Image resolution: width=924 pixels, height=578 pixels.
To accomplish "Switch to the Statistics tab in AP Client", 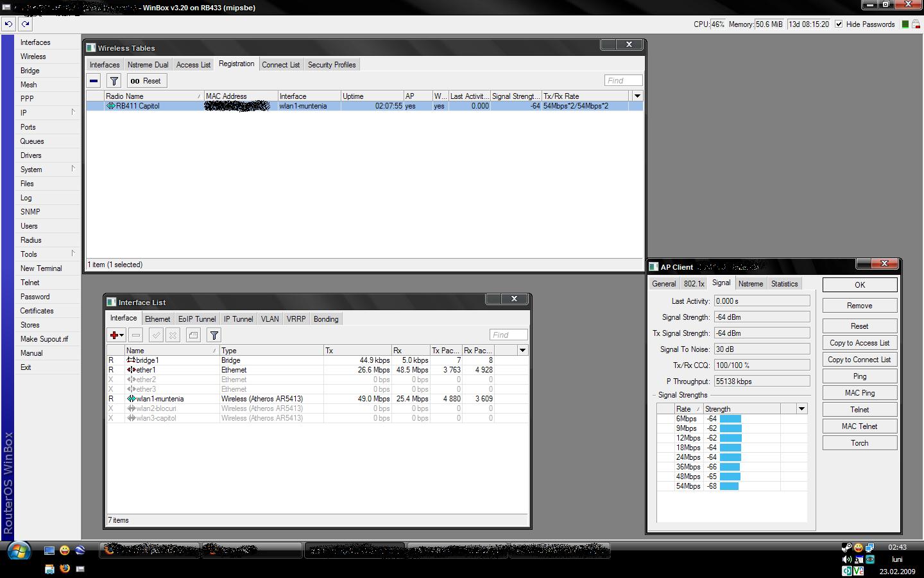I will [x=784, y=284].
